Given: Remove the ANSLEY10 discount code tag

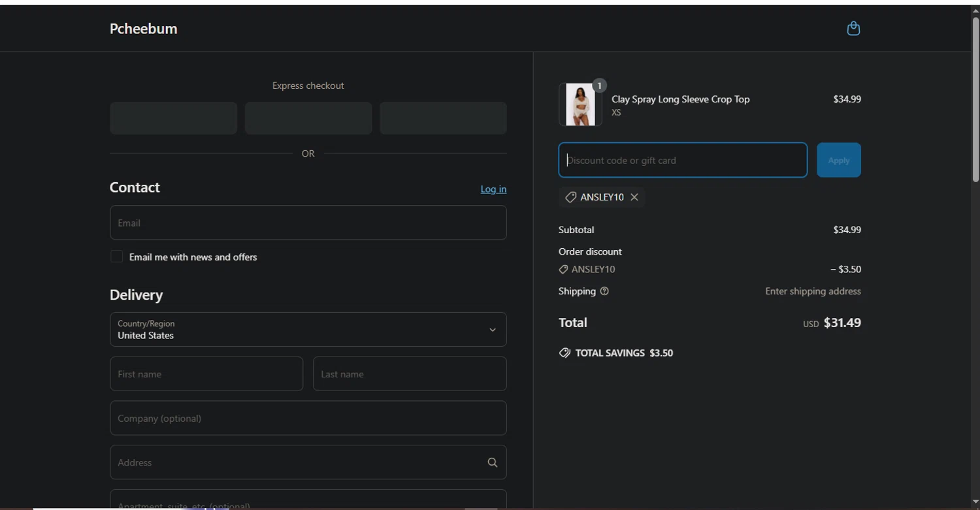Looking at the screenshot, I should tap(634, 197).
